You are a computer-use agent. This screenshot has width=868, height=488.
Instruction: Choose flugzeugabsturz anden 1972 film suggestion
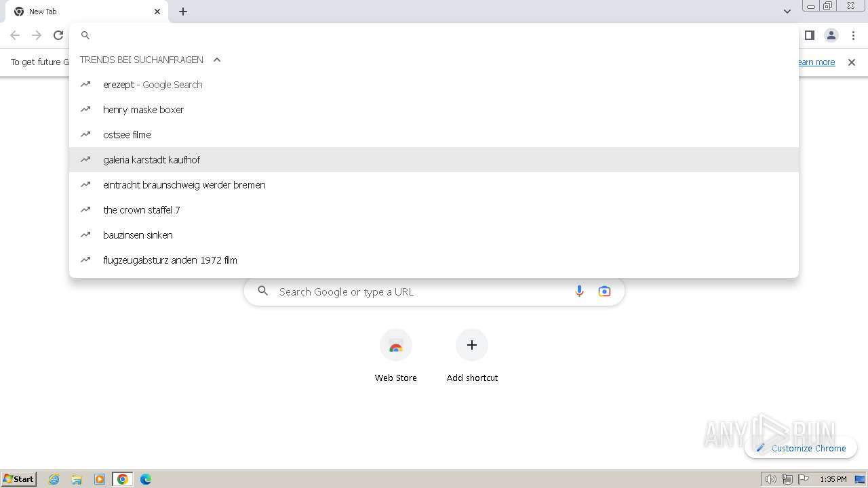point(434,260)
